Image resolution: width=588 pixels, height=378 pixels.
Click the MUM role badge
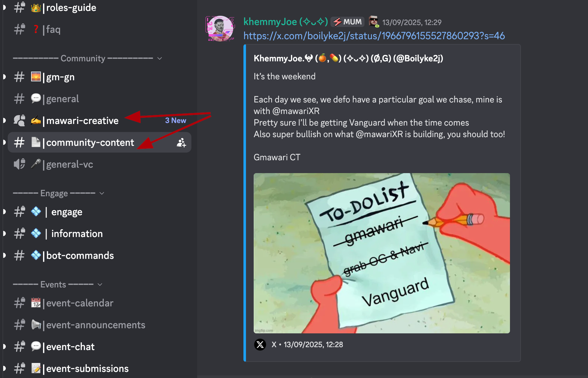tap(347, 22)
